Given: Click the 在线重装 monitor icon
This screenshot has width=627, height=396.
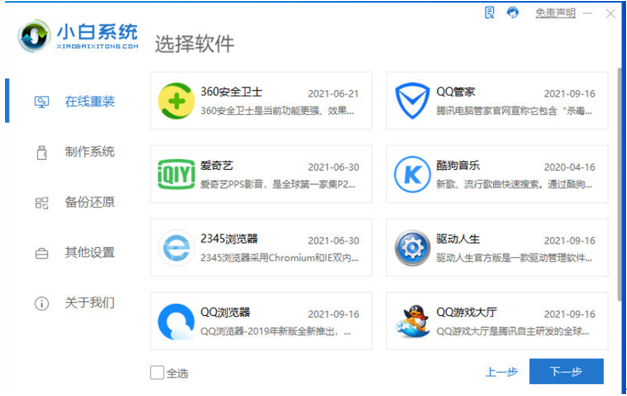Looking at the screenshot, I should tap(42, 102).
